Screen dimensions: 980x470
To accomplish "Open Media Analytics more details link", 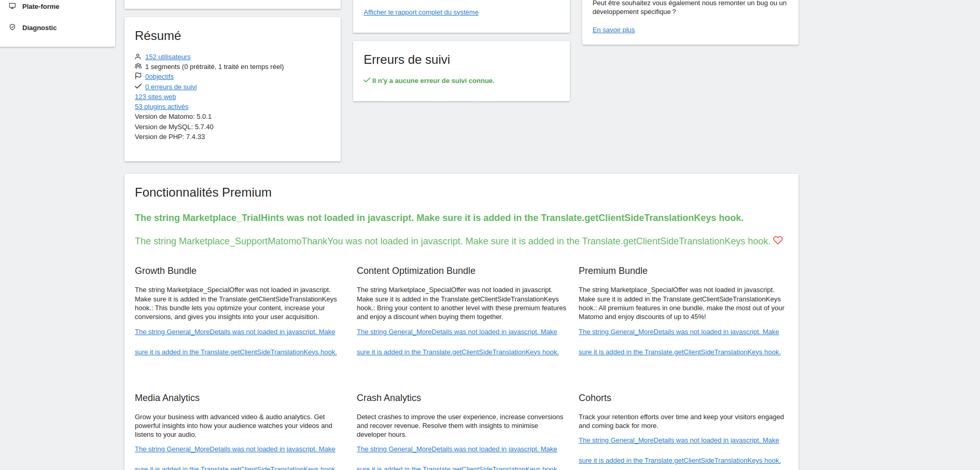I will click(x=235, y=459).
